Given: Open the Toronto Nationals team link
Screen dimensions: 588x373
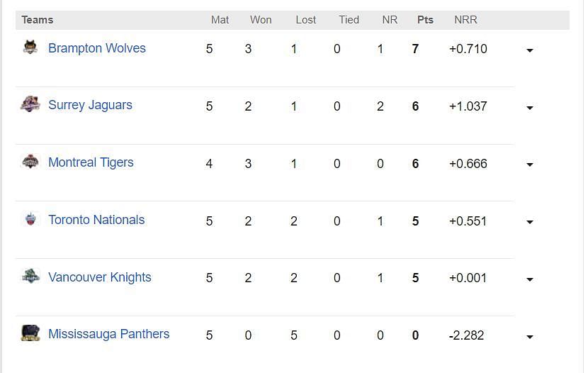Looking at the screenshot, I should (96, 220).
